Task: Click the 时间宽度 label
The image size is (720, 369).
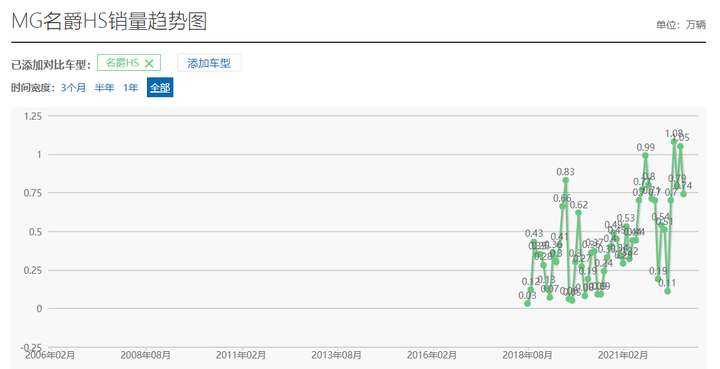Action: [x=33, y=88]
